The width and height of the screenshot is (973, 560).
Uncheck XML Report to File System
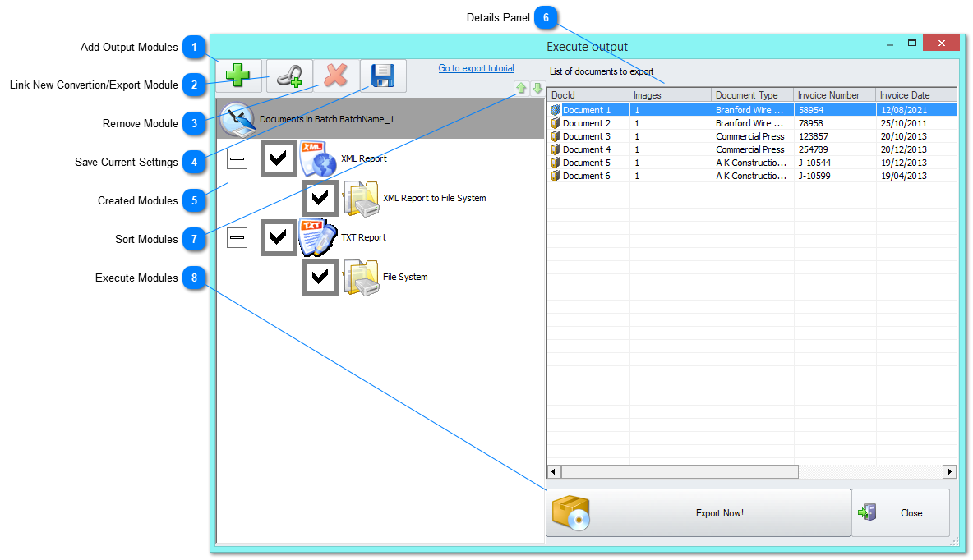tap(320, 198)
